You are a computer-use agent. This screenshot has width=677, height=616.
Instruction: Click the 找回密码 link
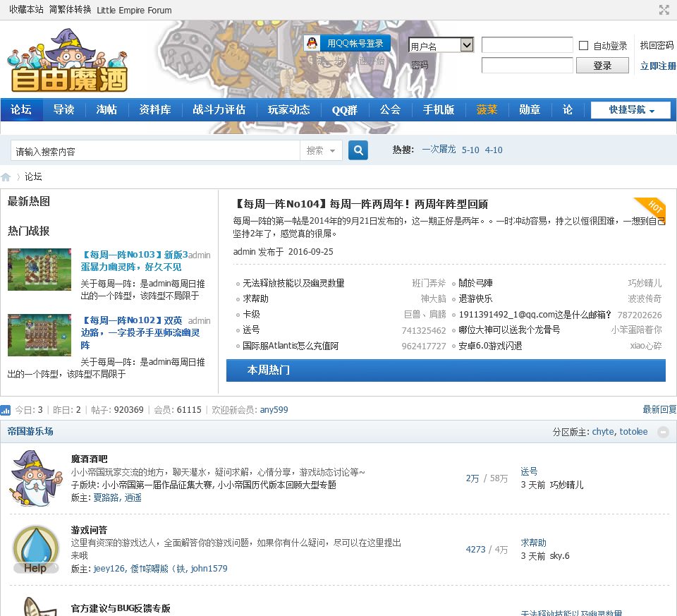point(657,45)
